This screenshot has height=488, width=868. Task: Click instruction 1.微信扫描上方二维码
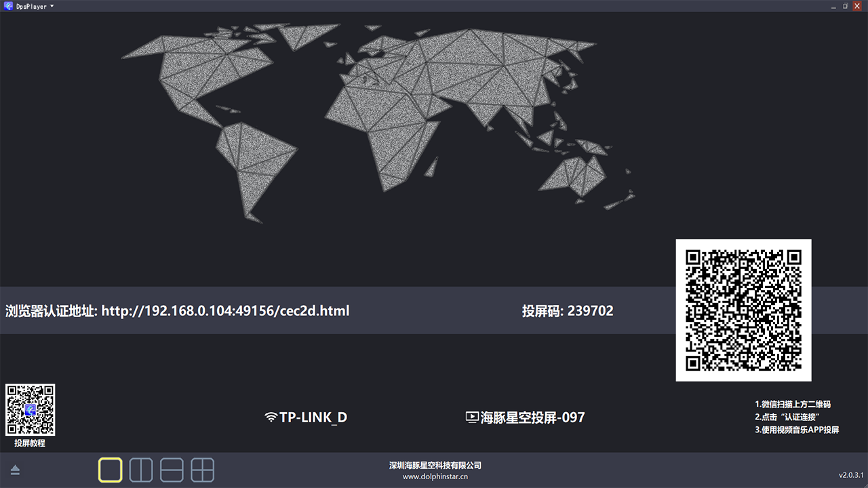(x=793, y=404)
